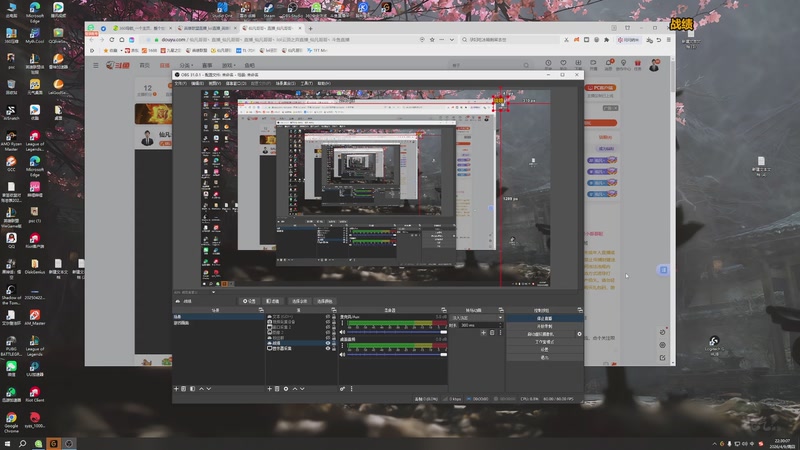The image size is (800, 450).
Task: Open source properties button above docks
Action: coord(249,301)
